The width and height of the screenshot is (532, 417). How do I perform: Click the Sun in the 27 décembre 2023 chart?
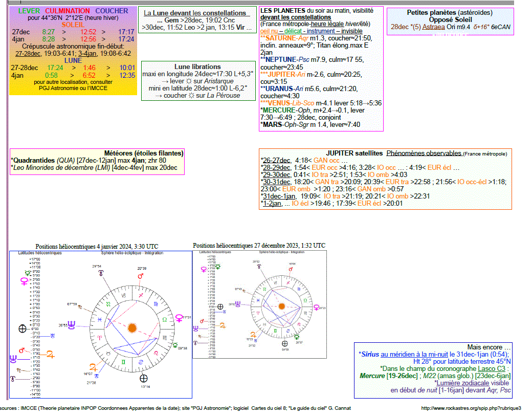(281, 306)
